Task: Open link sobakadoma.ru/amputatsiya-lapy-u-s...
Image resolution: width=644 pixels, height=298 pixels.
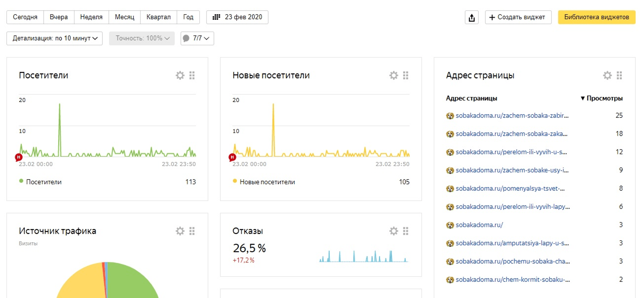Action: [512, 243]
